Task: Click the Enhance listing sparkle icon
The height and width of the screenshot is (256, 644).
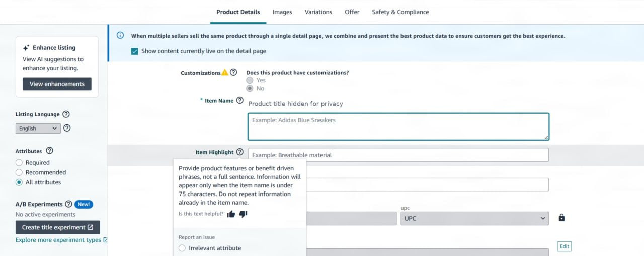Action: coord(26,48)
